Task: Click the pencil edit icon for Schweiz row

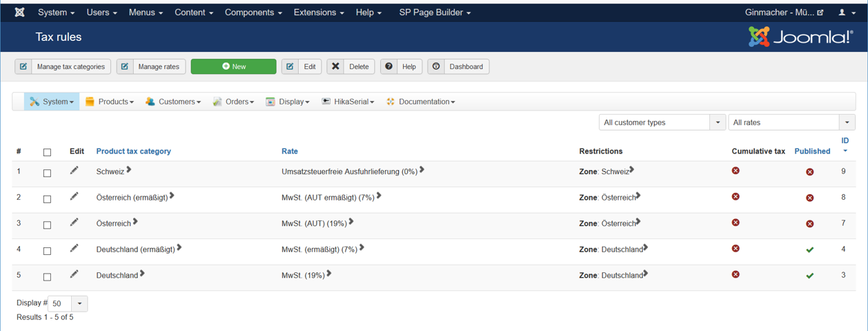Action: (x=75, y=171)
